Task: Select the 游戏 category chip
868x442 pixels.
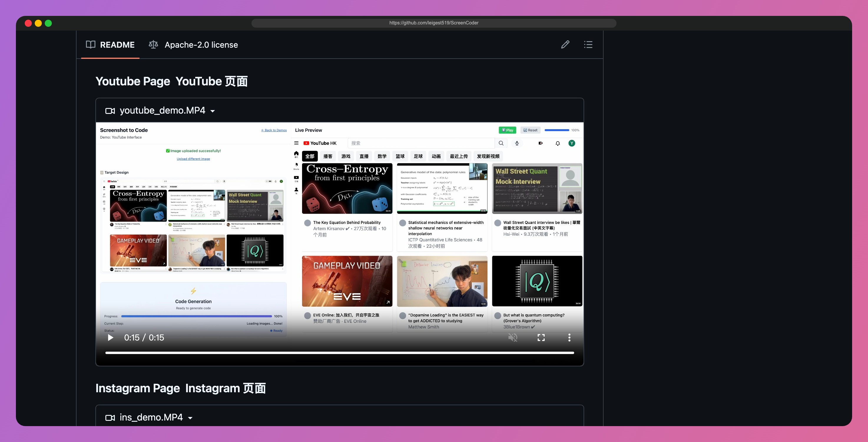Action: point(346,156)
